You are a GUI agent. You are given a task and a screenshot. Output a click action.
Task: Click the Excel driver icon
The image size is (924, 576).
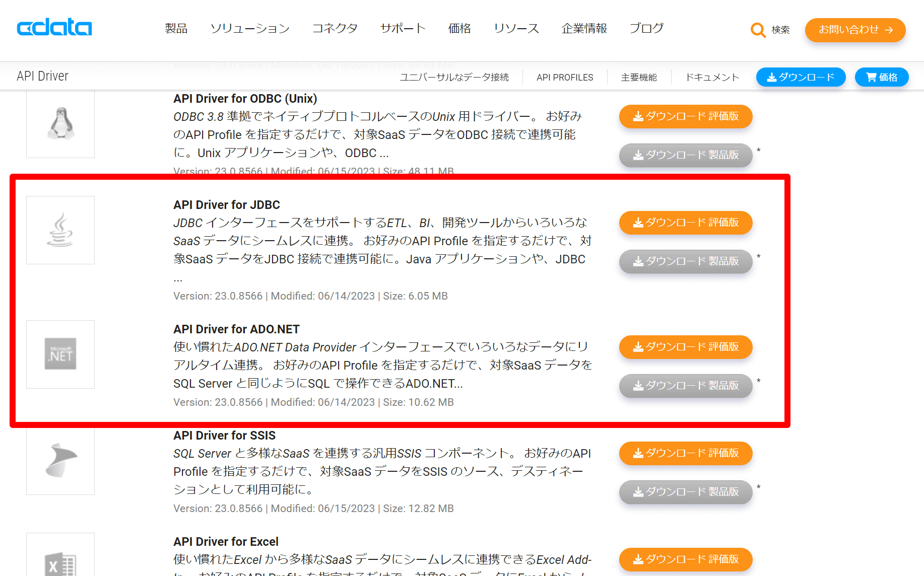click(x=60, y=563)
